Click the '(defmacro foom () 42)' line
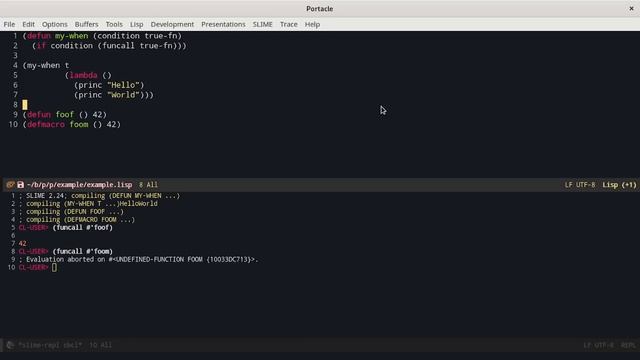 click(72, 124)
